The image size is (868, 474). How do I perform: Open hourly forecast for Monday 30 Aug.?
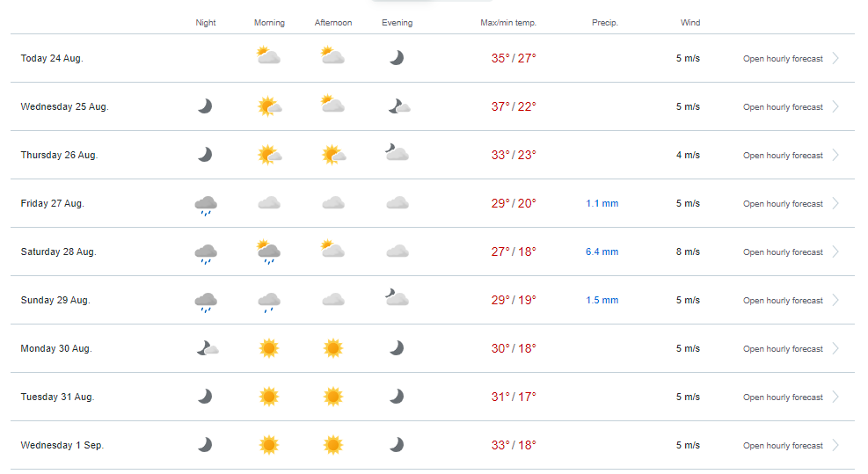pyautogui.click(x=783, y=349)
